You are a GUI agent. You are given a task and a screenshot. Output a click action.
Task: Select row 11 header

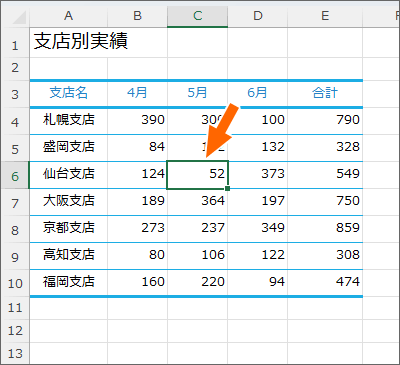[15, 308]
